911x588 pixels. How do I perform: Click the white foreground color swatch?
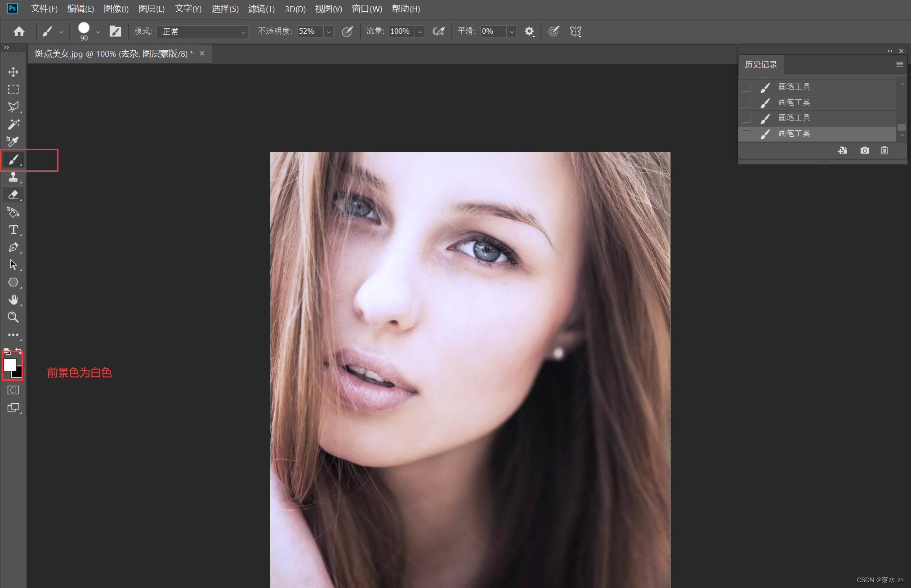pyautogui.click(x=9, y=364)
